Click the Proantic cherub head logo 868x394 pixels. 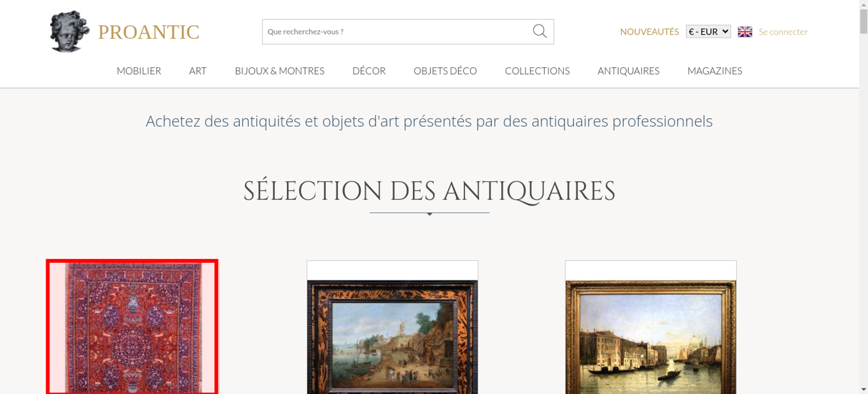click(69, 31)
